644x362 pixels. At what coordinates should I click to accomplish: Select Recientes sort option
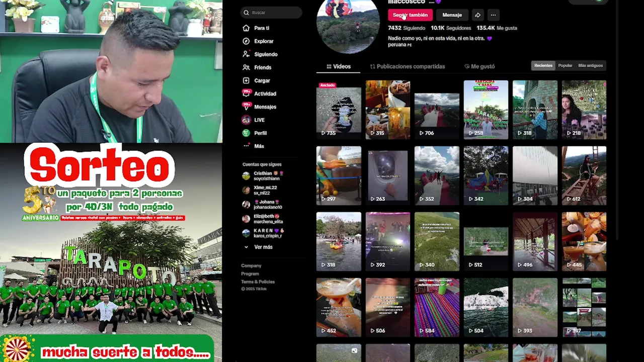coord(543,65)
